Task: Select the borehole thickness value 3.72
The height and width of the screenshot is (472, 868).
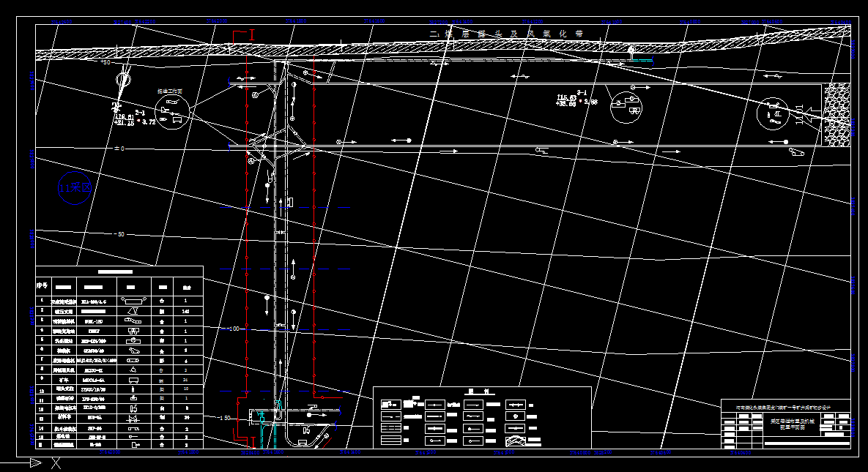Action: click(149, 121)
